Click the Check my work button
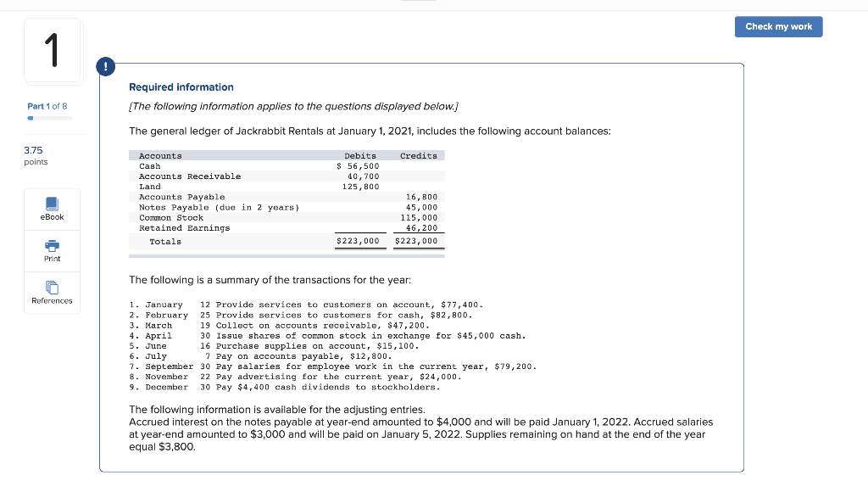The image size is (868, 481). pos(778,26)
